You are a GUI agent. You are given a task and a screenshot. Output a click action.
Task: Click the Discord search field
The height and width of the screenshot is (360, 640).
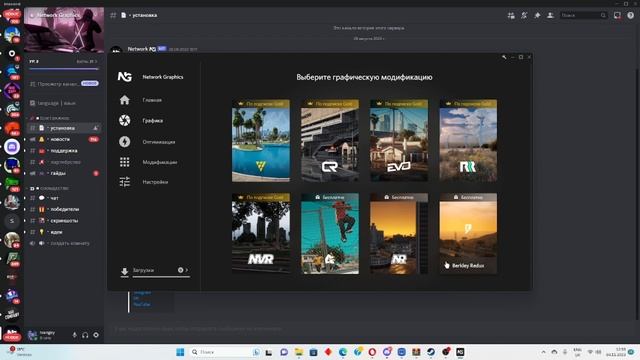tap(583, 16)
